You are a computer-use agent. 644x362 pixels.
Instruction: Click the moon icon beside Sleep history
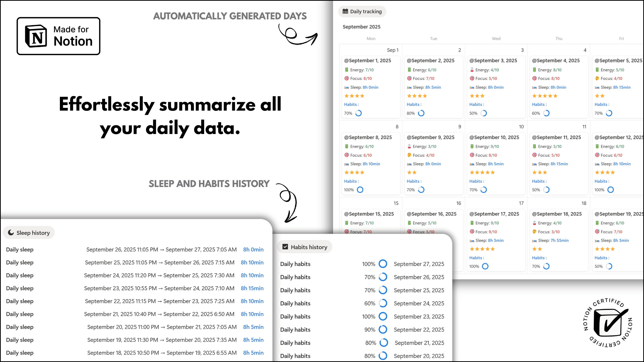click(x=11, y=233)
